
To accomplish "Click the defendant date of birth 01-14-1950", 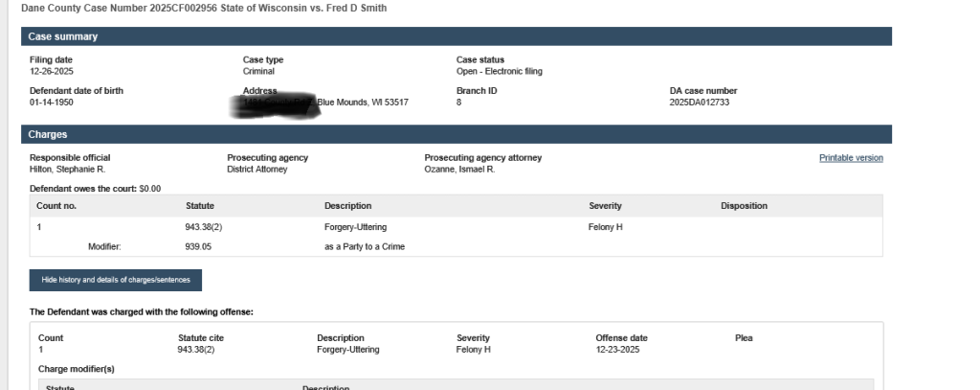I will click(53, 102).
